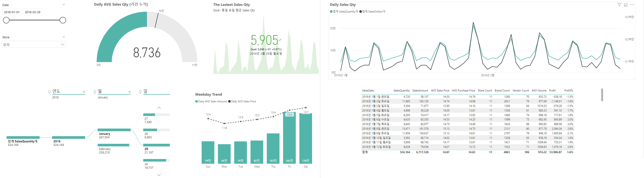
Task: Sort table by SalesQuantity column header
Action: [x=402, y=90]
